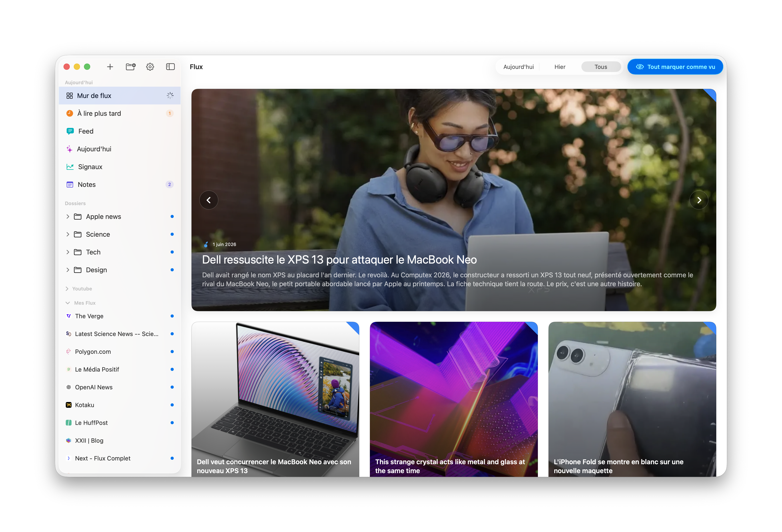Image resolution: width=782 pixels, height=532 pixels.
Task: Open Signaux chart icon
Action: tap(70, 167)
